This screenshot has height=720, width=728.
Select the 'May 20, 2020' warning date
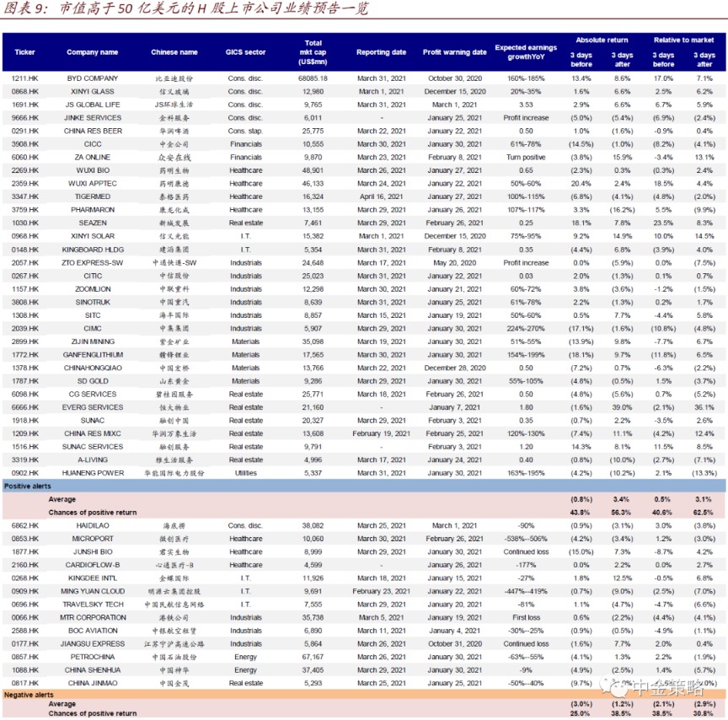455,263
